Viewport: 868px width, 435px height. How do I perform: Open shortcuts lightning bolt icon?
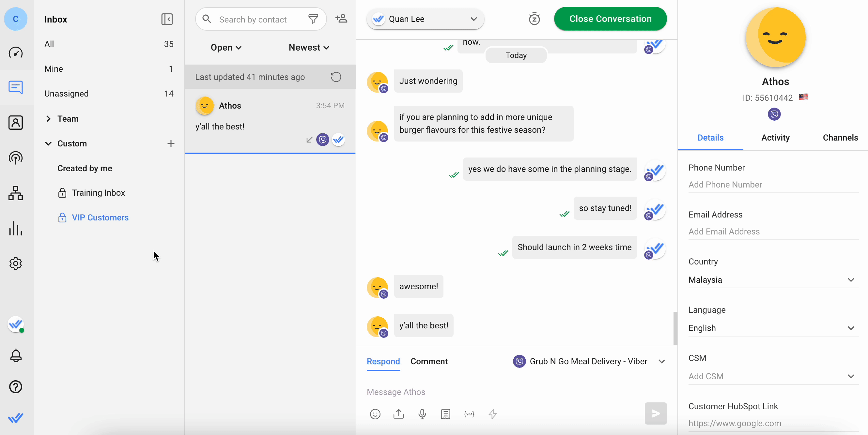pos(493,414)
